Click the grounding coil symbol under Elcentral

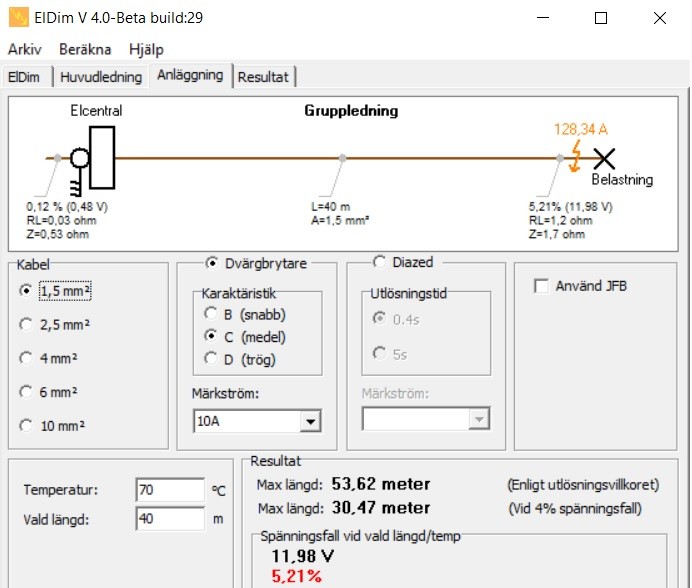point(74,183)
